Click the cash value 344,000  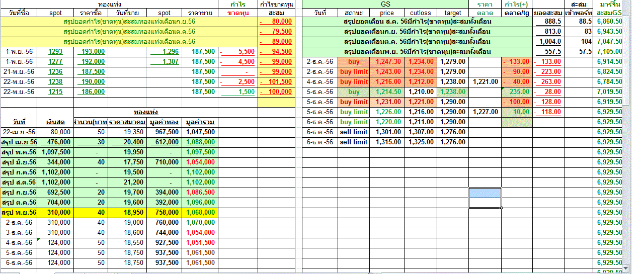coord(56,162)
